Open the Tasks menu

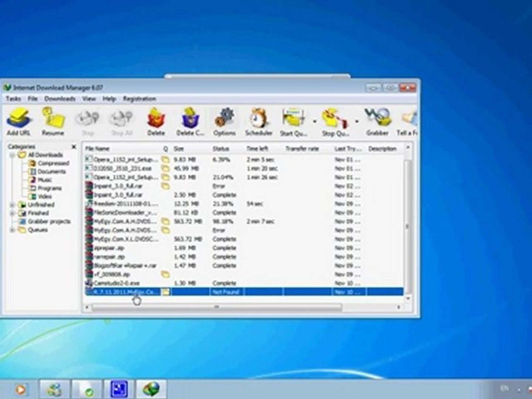click(13, 99)
